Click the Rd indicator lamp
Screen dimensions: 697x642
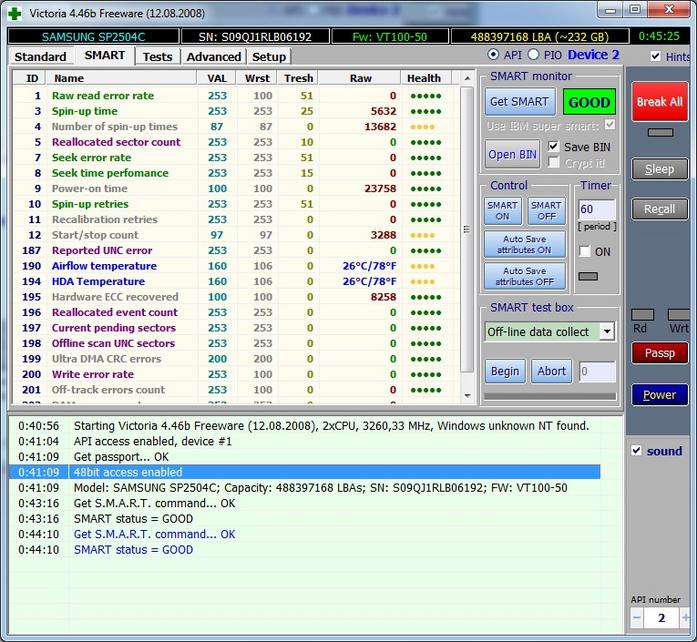(x=642, y=315)
